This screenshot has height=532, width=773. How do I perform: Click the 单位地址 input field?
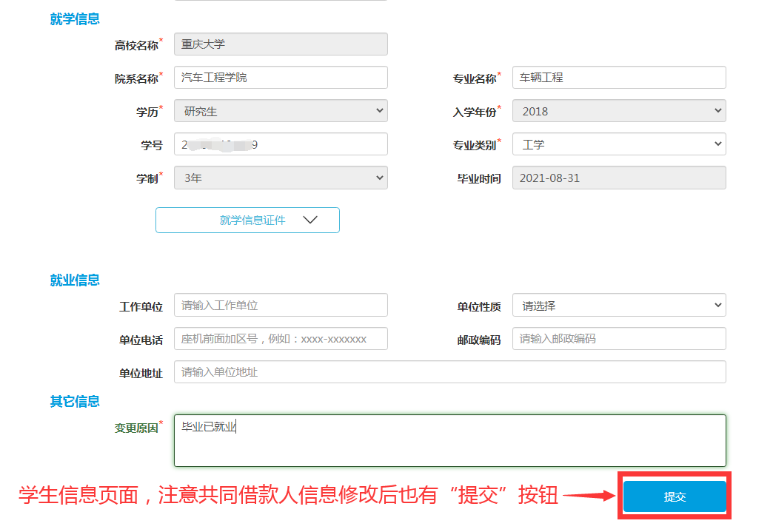(x=449, y=372)
